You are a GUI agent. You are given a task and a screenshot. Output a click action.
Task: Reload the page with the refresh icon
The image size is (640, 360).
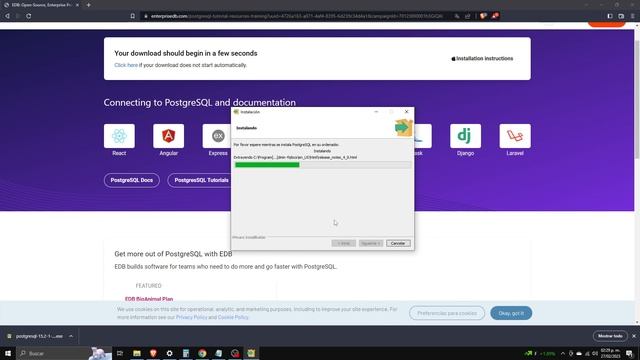(x=29, y=16)
